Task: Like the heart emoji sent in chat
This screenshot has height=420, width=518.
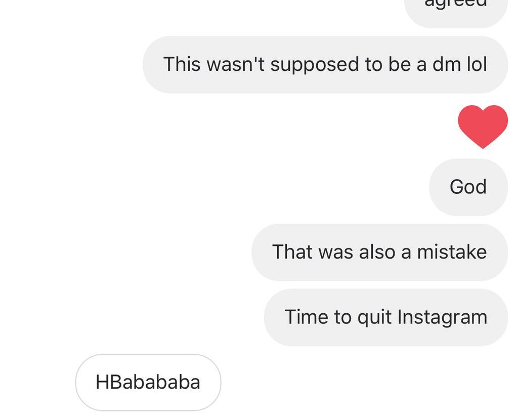Action: tap(482, 127)
